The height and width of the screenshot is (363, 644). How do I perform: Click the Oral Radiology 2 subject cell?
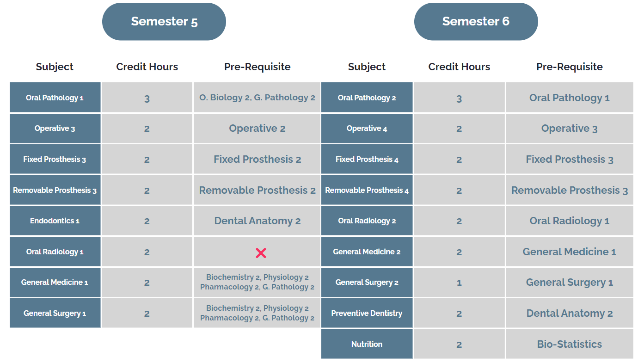pos(367,221)
